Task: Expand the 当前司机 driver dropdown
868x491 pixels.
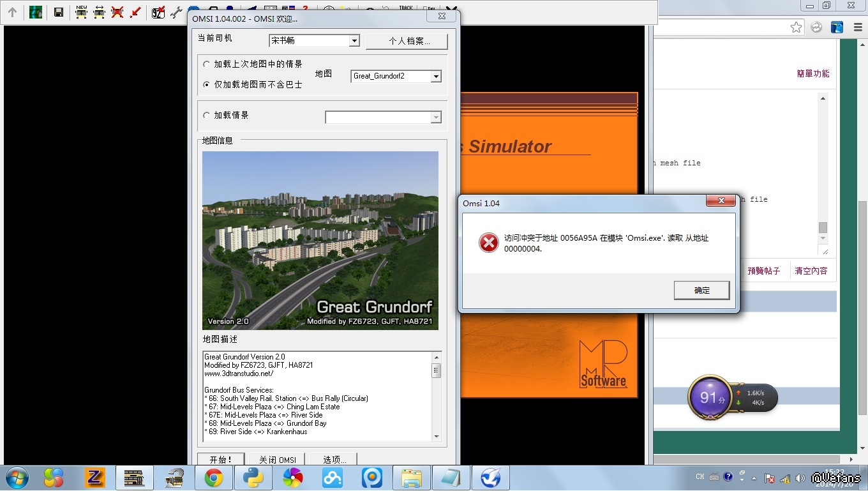Action: 354,41
